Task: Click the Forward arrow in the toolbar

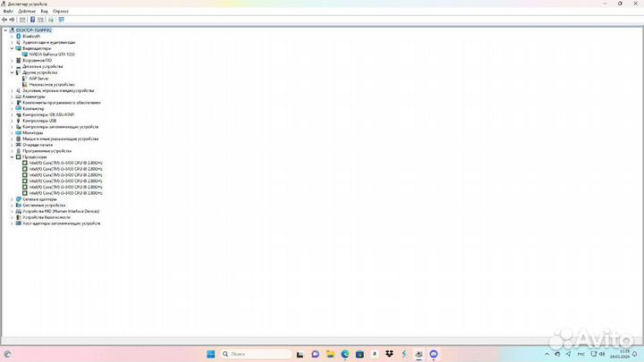Action: pyautogui.click(x=12, y=20)
